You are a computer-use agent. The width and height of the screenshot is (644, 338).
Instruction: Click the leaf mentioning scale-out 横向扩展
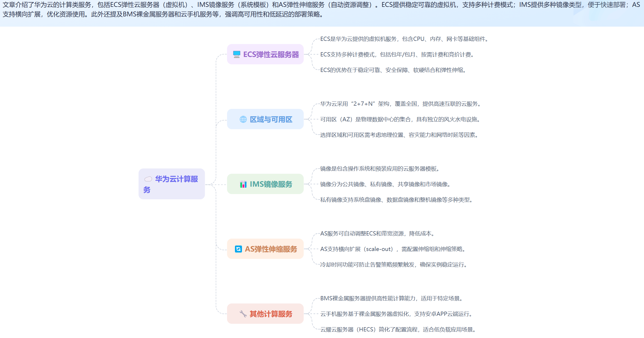pos(393,249)
